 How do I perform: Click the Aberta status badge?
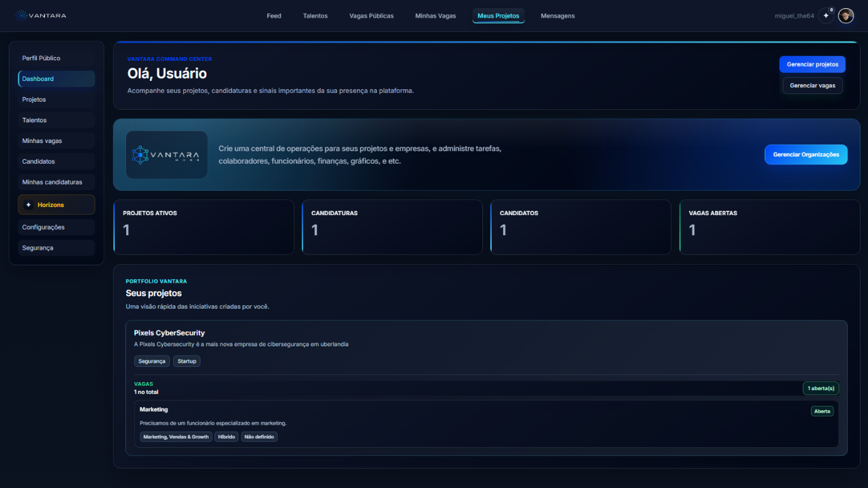(822, 411)
